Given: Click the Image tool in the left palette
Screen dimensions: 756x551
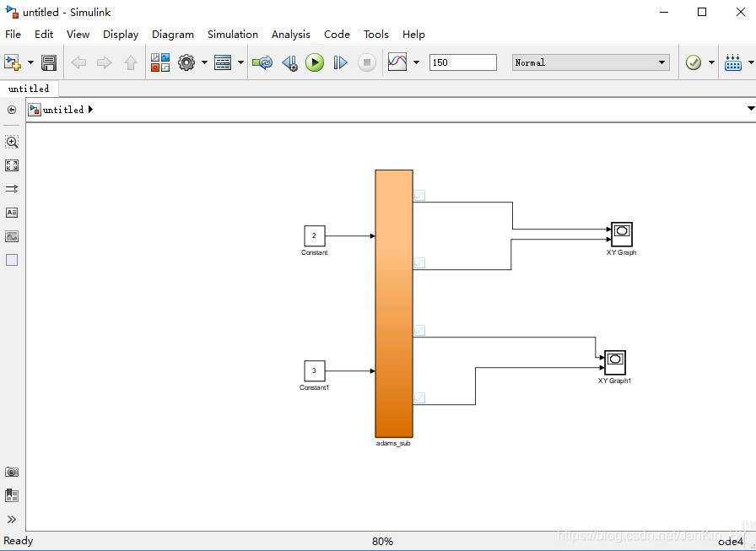Looking at the screenshot, I should (12, 236).
